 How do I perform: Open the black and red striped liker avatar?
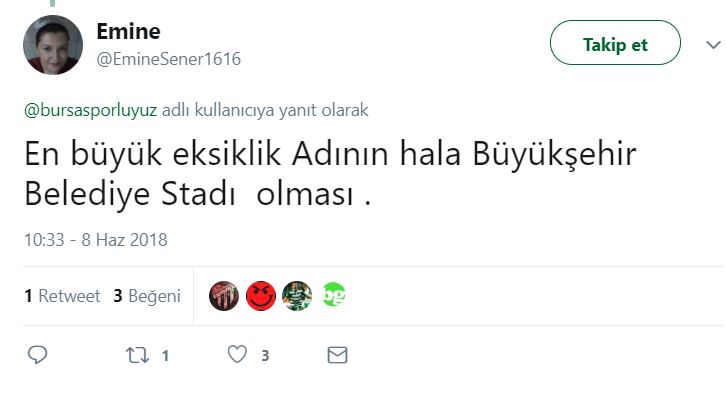pyautogui.click(x=224, y=296)
